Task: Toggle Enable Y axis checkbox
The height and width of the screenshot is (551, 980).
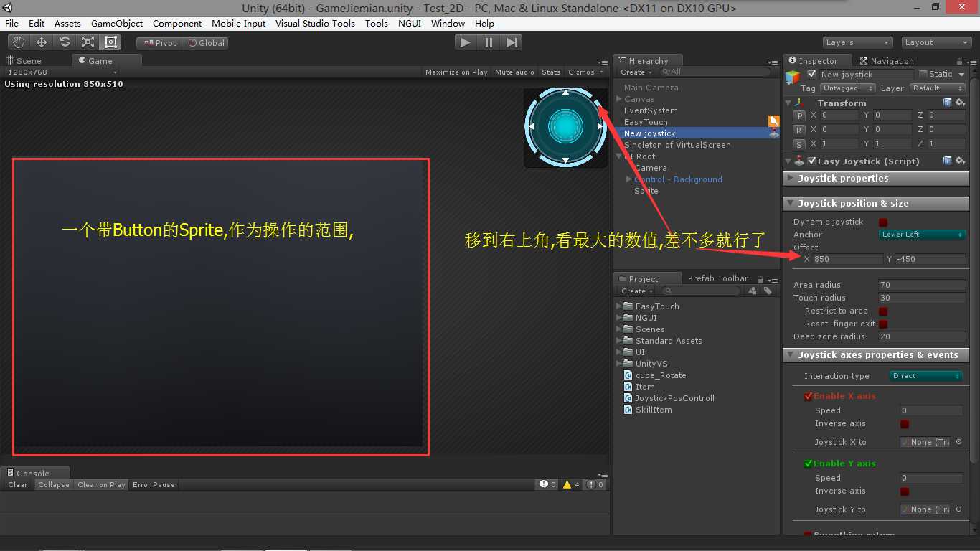Action: coord(809,463)
